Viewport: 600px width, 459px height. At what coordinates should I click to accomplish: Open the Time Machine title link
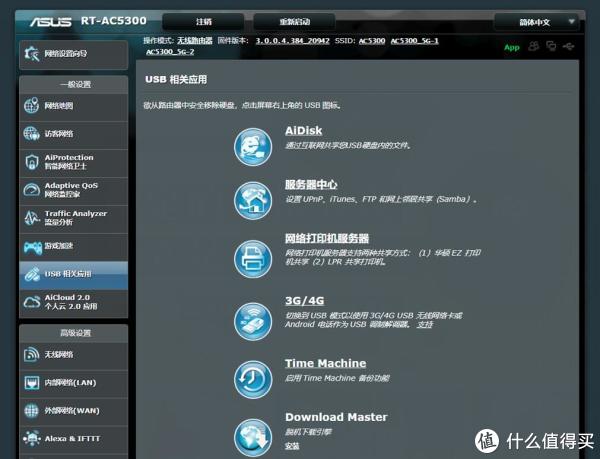[325, 363]
